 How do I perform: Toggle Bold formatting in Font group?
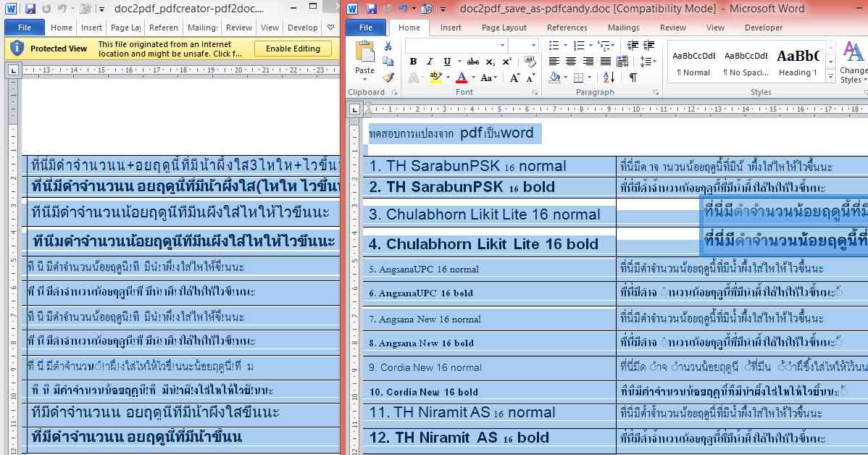pos(413,62)
